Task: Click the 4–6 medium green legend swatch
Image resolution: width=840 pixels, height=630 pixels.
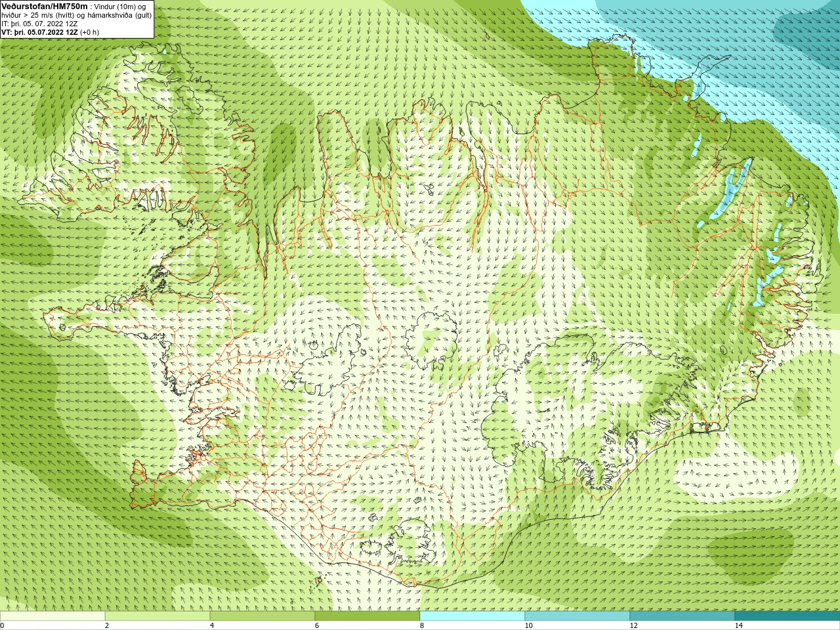Action: click(262, 616)
